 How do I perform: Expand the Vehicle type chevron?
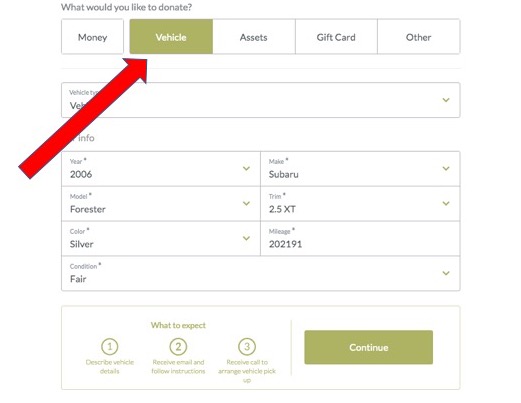click(446, 100)
